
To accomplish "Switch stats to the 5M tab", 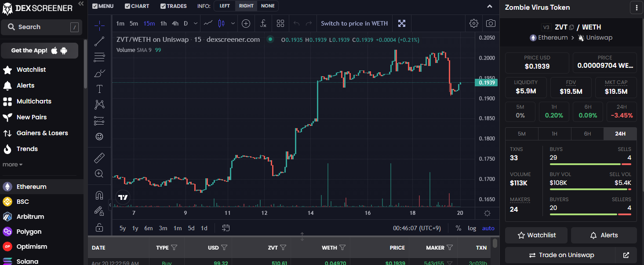I will (522, 134).
